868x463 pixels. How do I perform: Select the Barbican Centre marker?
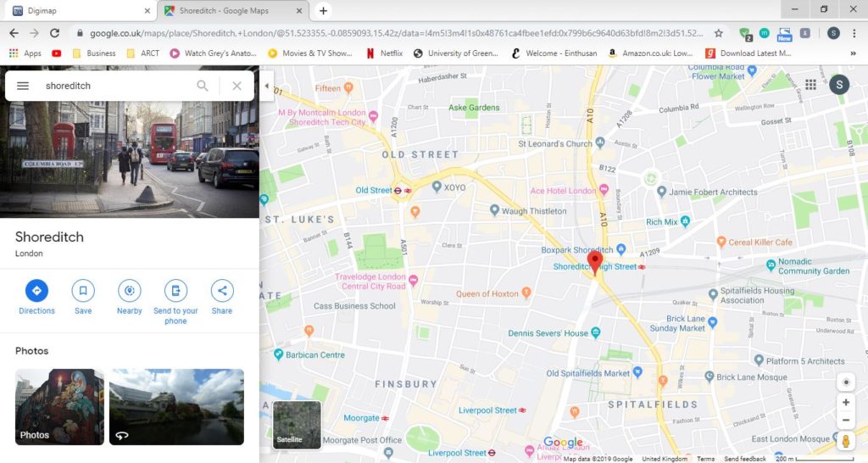[278, 354]
